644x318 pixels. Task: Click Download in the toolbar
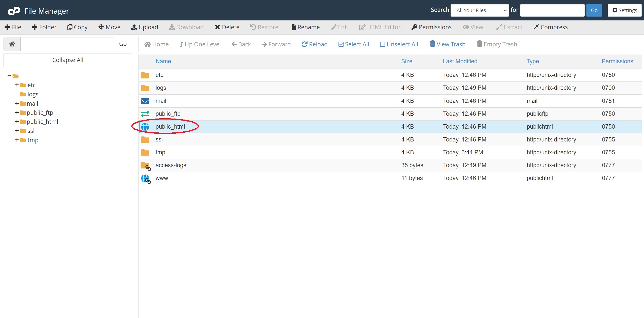(x=186, y=27)
